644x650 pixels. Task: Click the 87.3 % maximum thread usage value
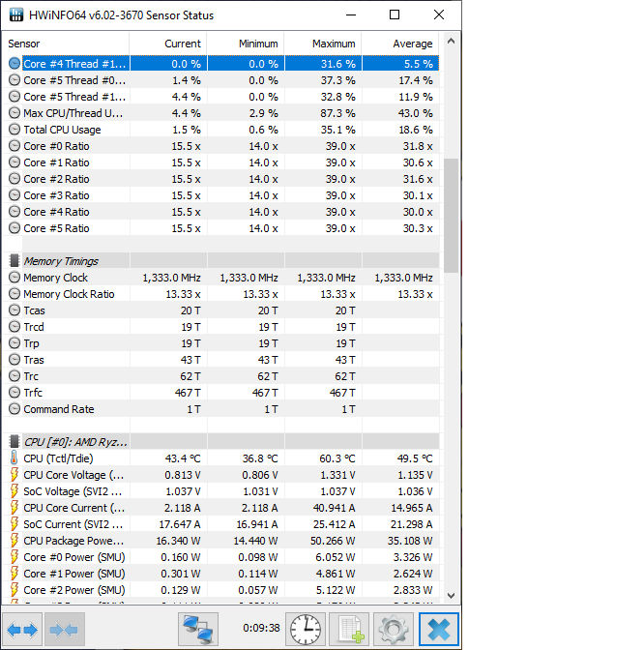pos(337,113)
